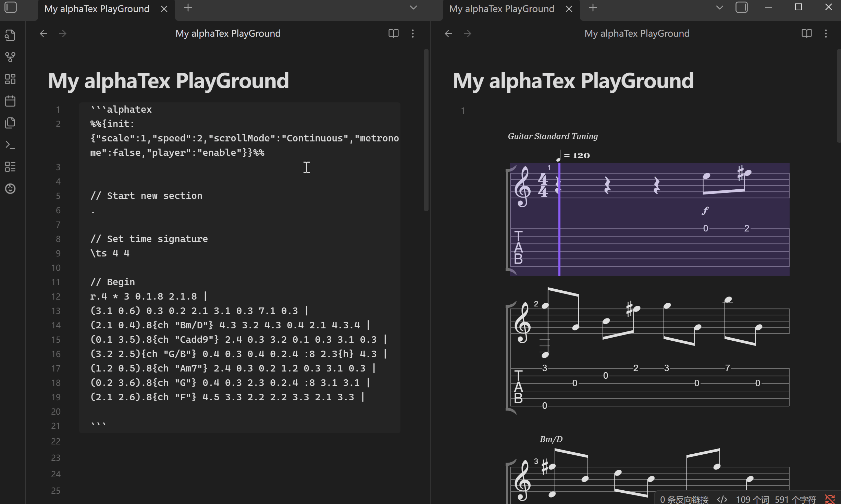This screenshot has height=504, width=841.
Task: Toggle the left sidebar panel
Action: pos(11,8)
